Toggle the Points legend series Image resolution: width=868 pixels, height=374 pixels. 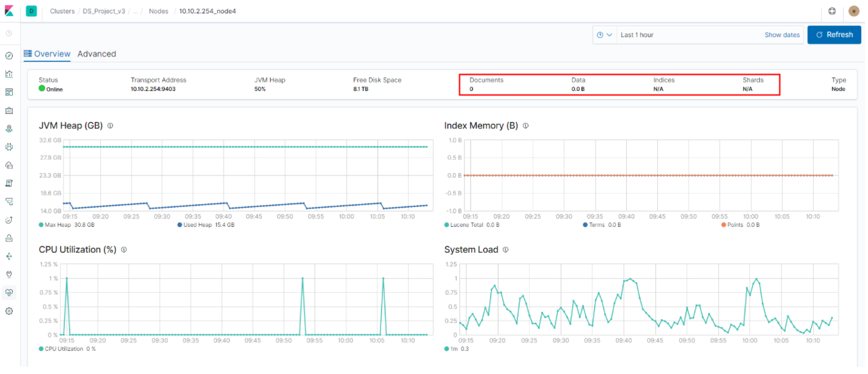[x=740, y=225]
